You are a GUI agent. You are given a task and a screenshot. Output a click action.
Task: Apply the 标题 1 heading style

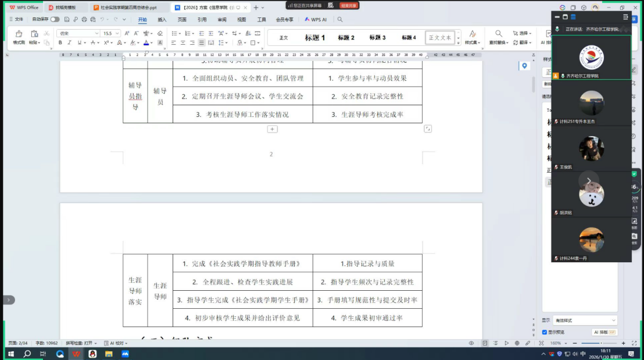click(314, 38)
